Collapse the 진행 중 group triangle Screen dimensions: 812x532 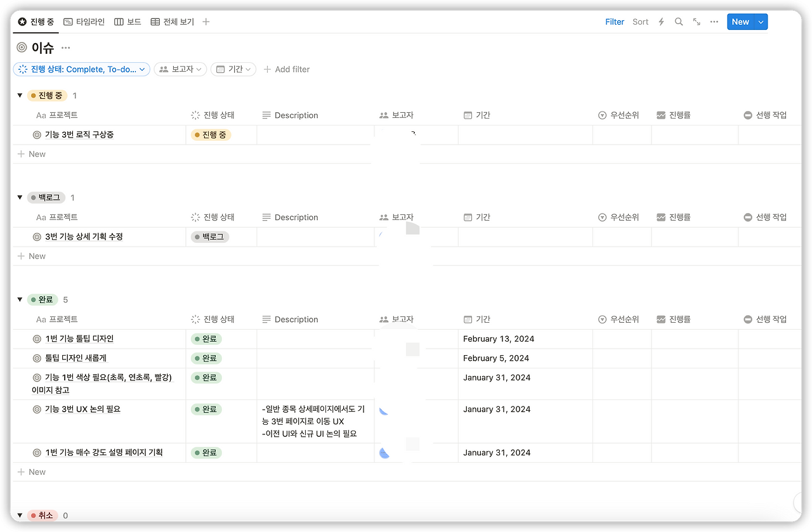coord(20,95)
